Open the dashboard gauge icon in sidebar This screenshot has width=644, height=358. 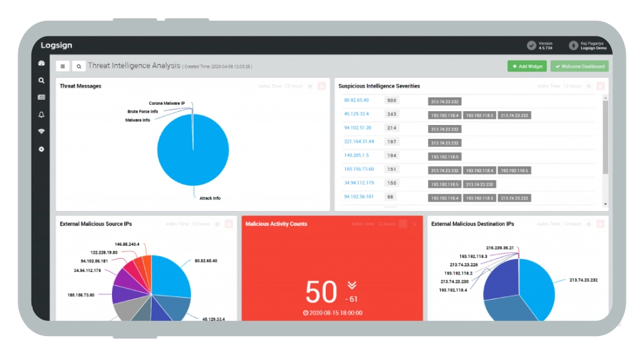pos(42,63)
